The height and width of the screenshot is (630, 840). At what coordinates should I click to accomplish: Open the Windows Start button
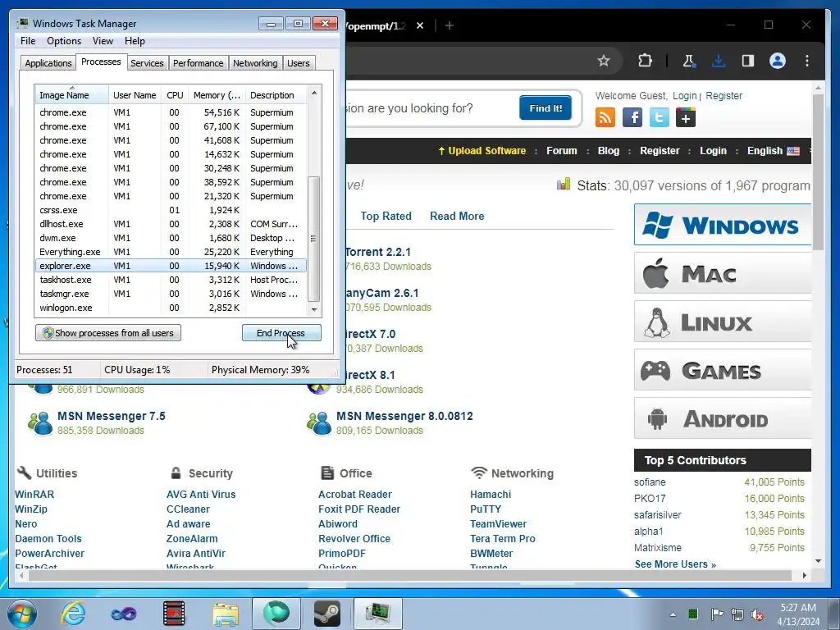[21, 614]
